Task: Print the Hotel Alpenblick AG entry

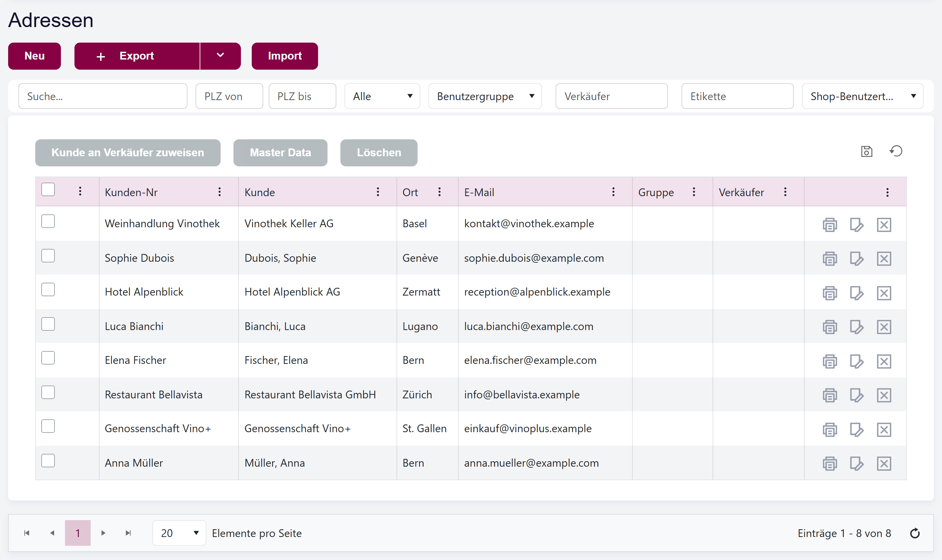Action: tap(829, 293)
